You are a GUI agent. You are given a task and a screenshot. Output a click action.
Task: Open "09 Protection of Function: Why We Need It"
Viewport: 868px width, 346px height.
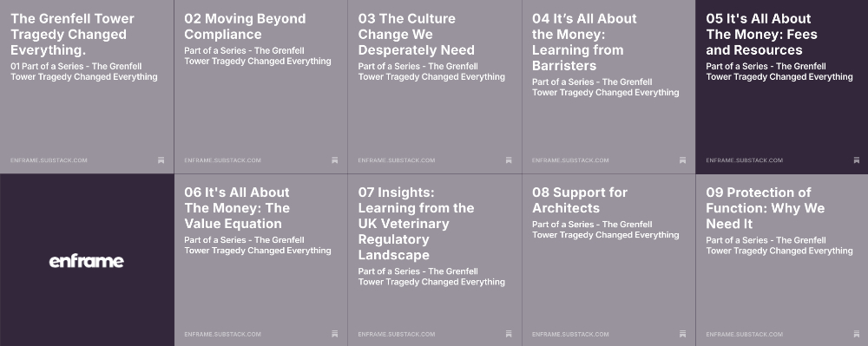(765, 208)
